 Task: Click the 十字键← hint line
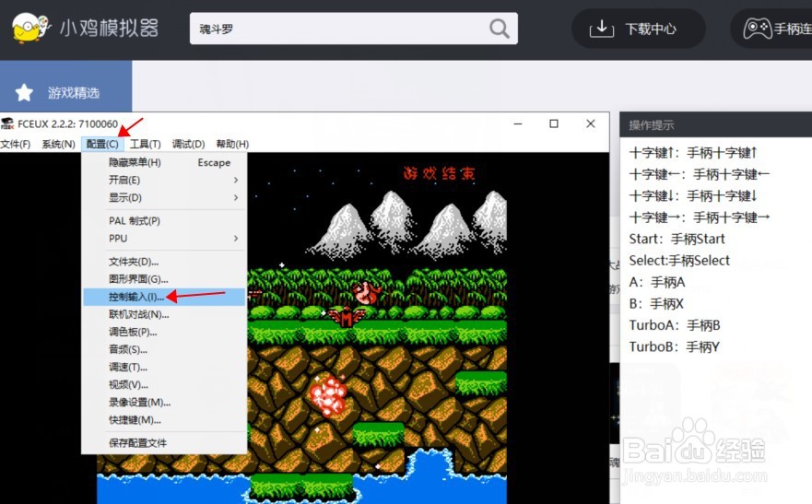700,174
